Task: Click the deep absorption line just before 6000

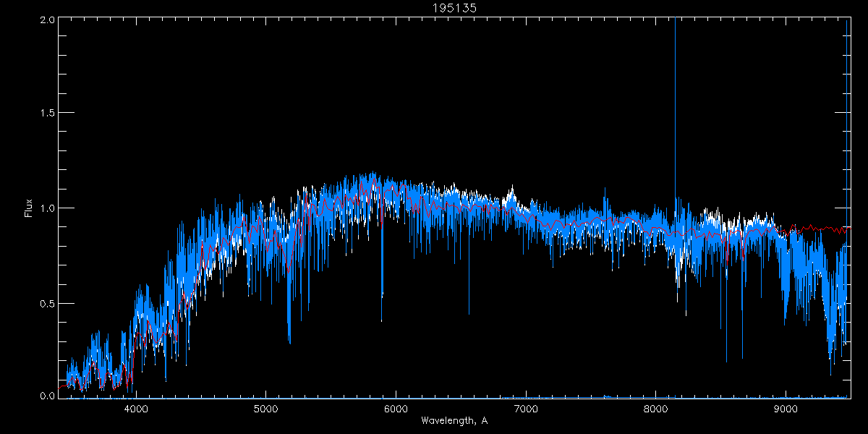Action: pos(382,275)
